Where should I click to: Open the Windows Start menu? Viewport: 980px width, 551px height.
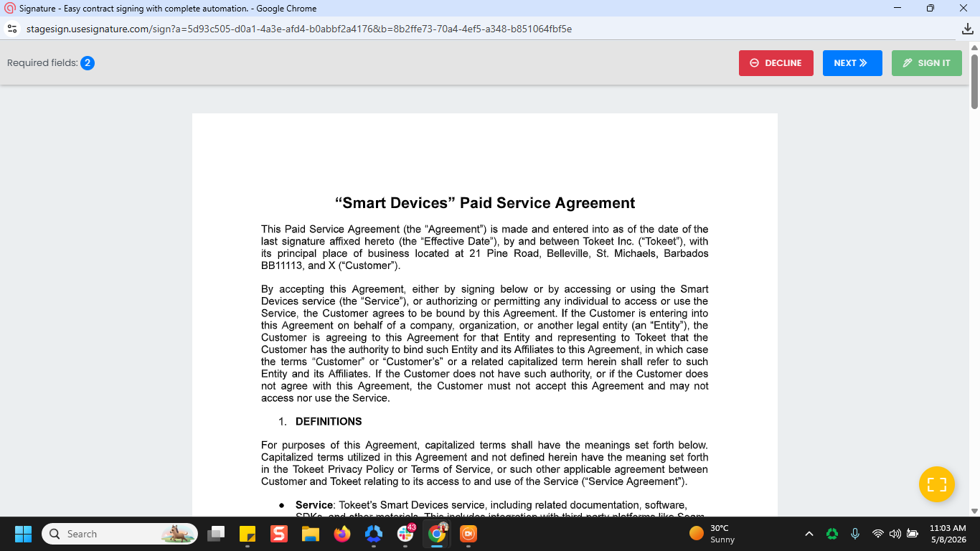tap(23, 534)
